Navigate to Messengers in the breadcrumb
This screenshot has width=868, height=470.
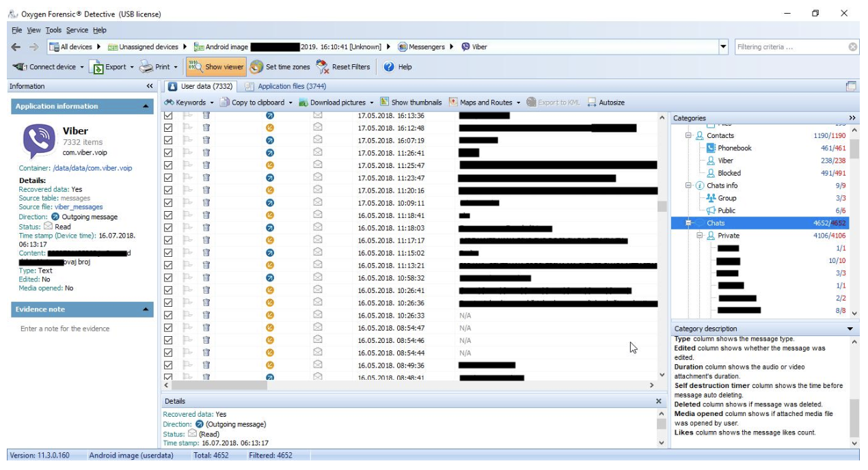pos(422,47)
